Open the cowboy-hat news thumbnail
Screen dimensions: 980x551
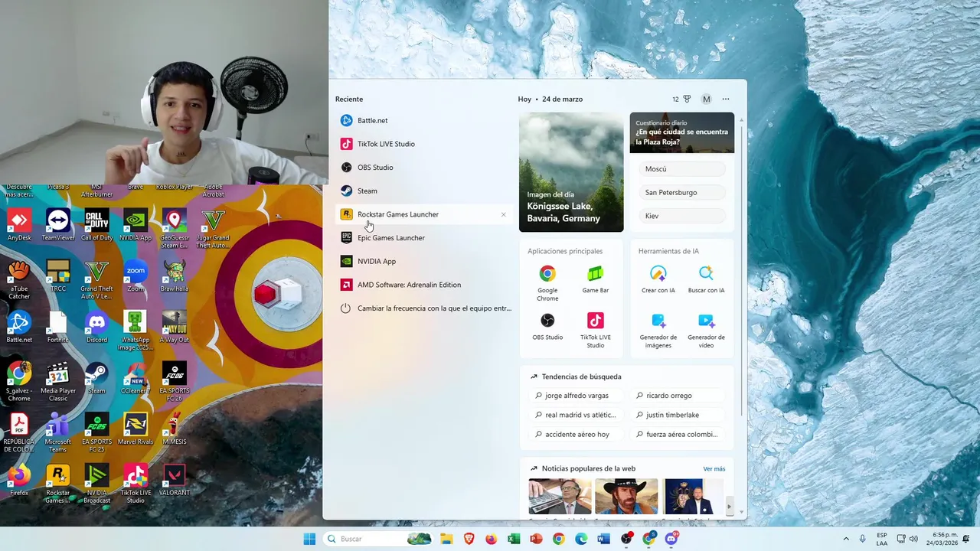point(626,497)
